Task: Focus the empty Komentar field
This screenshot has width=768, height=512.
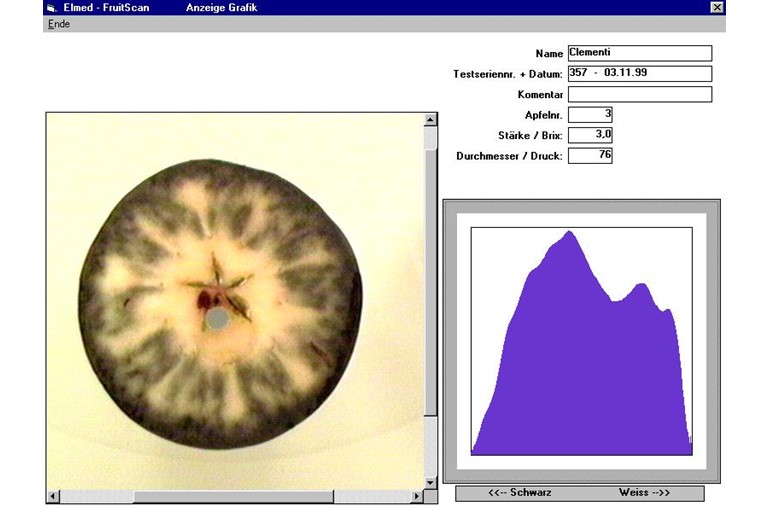Action: 640,94
